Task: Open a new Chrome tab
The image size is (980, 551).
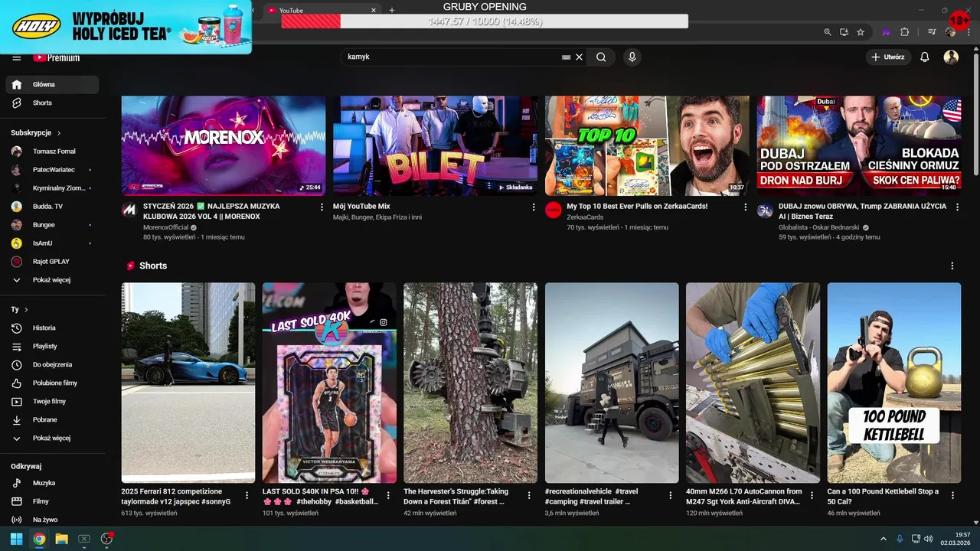Action: [x=392, y=10]
